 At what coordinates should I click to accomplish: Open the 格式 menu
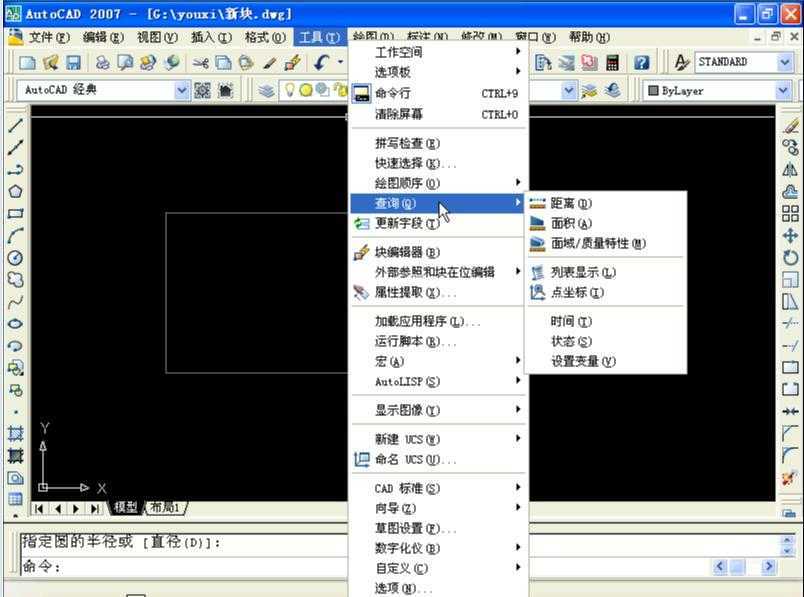265,37
